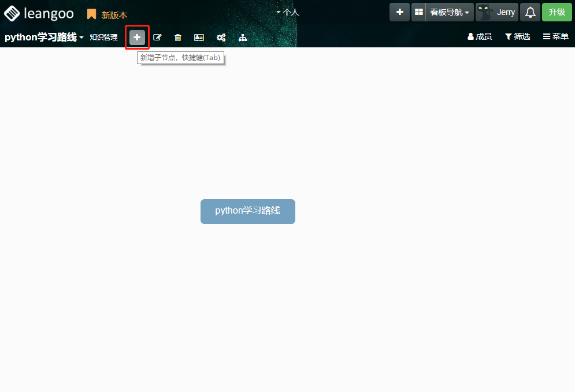
Task: Open the 筛选 filter option
Action: 517,37
